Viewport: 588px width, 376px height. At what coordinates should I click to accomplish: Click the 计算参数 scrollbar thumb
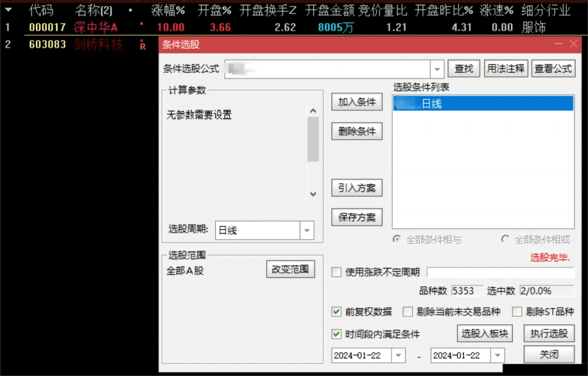pos(313,139)
